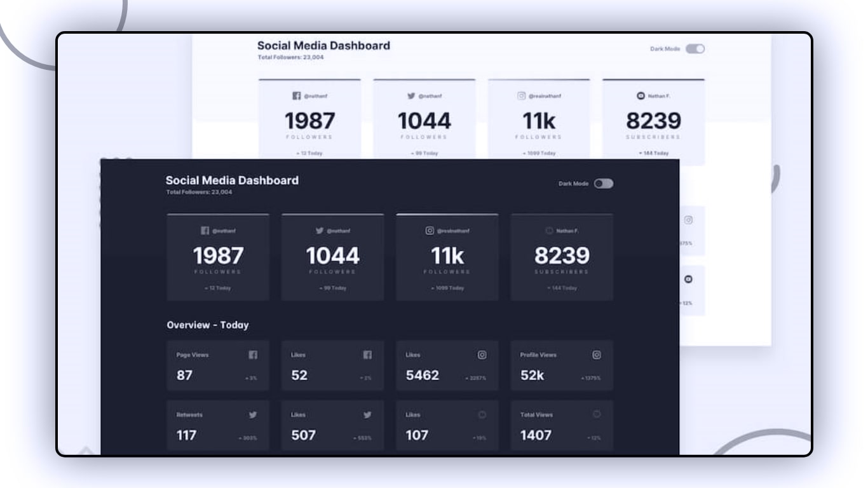Click the Twitter icon on the Retweets card
This screenshot has height=488, width=868.
click(253, 415)
